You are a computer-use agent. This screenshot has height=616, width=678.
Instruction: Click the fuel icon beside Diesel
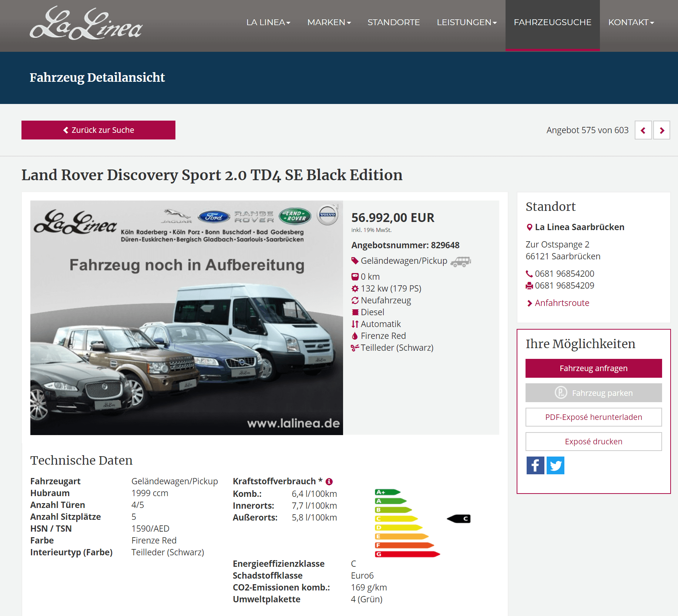pyautogui.click(x=355, y=312)
